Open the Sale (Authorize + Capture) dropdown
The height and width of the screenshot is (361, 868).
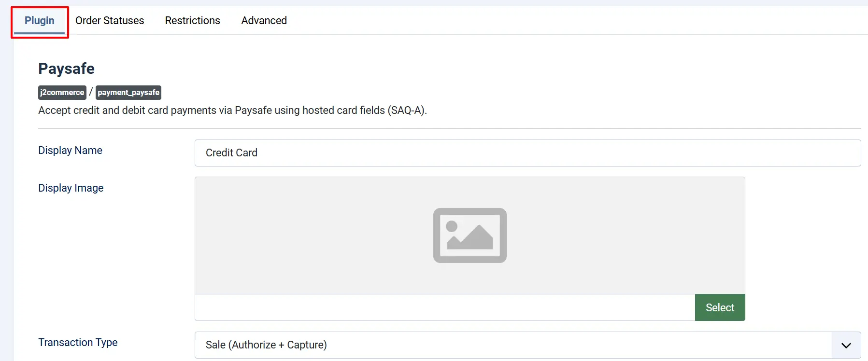[527, 345]
